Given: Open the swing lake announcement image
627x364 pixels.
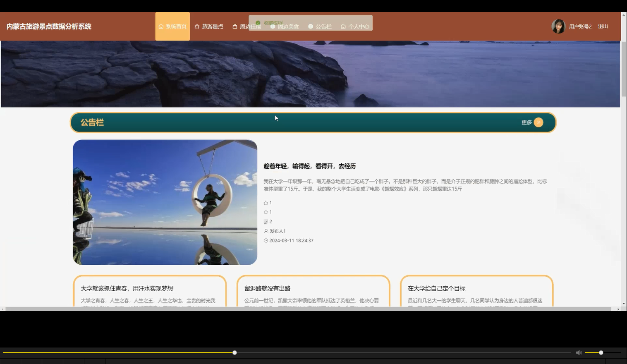Looking at the screenshot, I should [165, 202].
